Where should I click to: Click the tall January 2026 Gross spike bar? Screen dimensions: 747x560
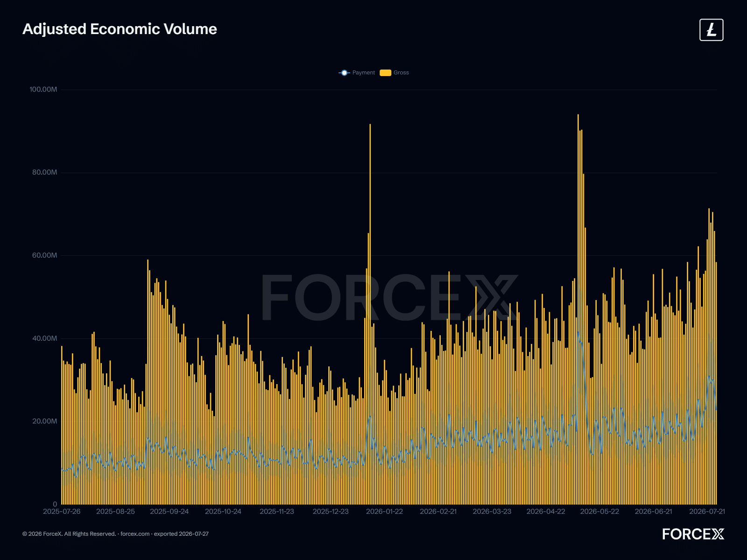pyautogui.click(x=370, y=314)
